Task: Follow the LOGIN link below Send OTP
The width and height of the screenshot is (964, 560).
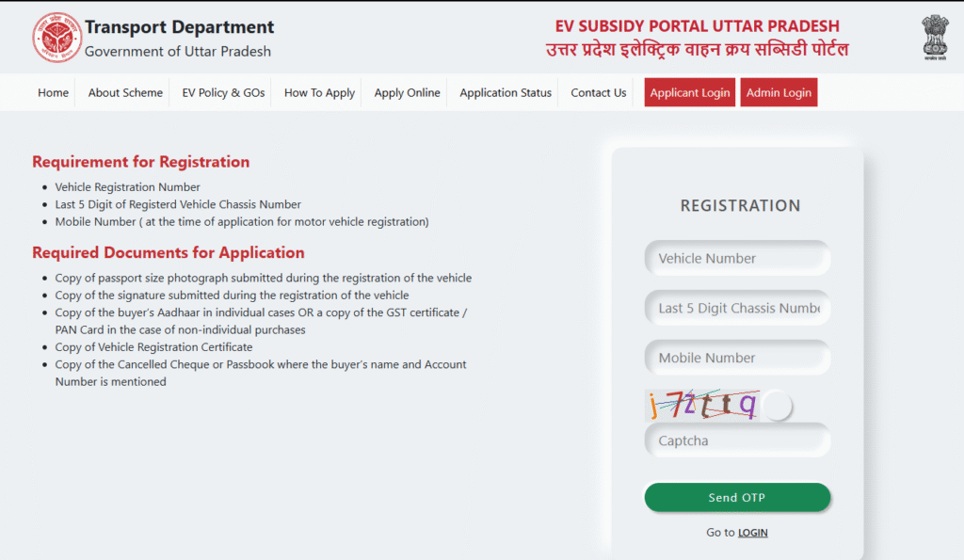Action: [x=752, y=532]
